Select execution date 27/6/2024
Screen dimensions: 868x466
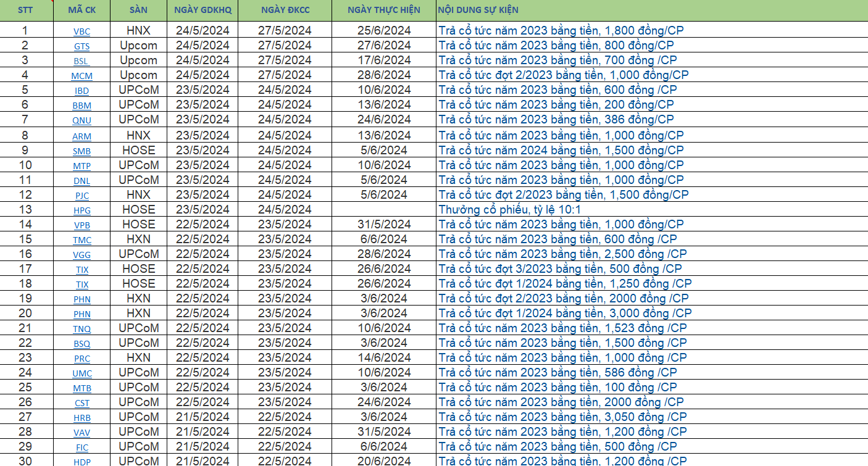coord(384,46)
